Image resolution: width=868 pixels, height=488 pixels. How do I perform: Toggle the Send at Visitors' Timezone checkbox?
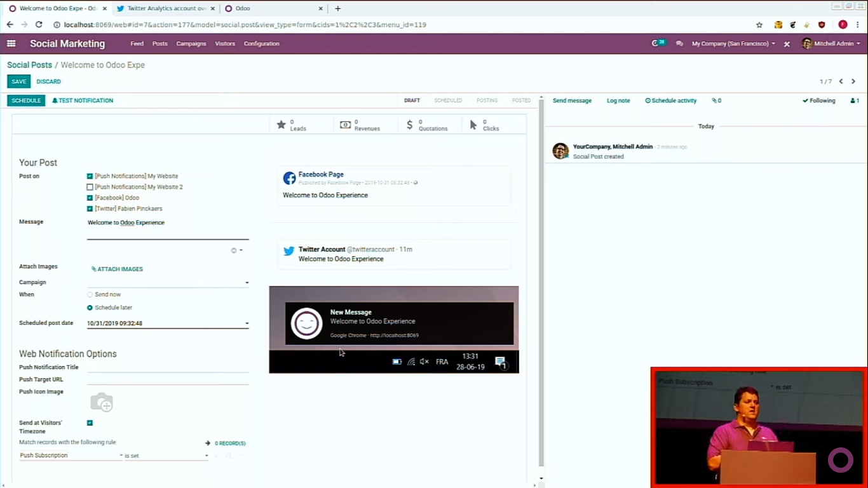(x=90, y=423)
